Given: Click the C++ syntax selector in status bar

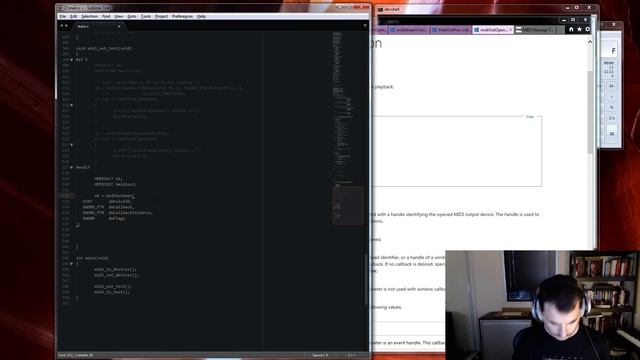Looking at the screenshot, I should [x=351, y=355].
